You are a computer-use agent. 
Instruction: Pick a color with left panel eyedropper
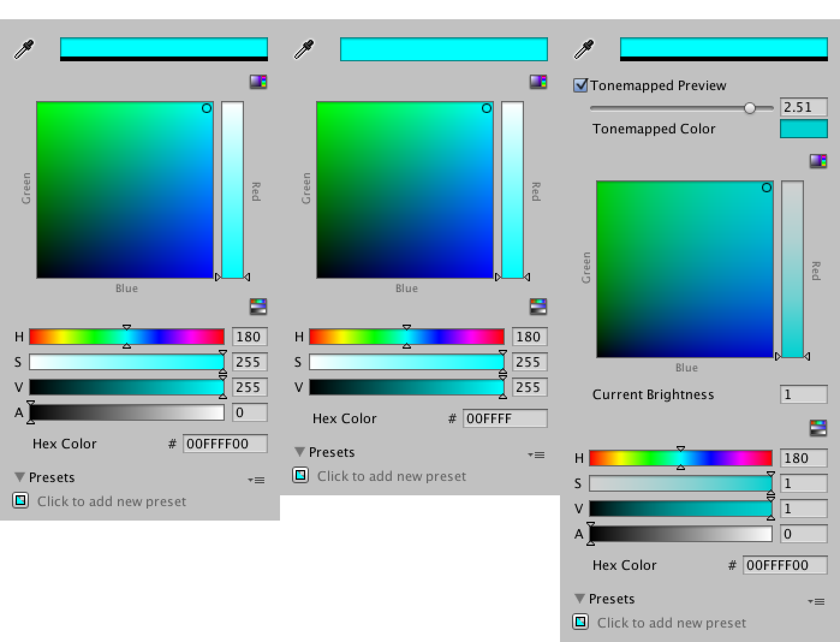(24, 49)
